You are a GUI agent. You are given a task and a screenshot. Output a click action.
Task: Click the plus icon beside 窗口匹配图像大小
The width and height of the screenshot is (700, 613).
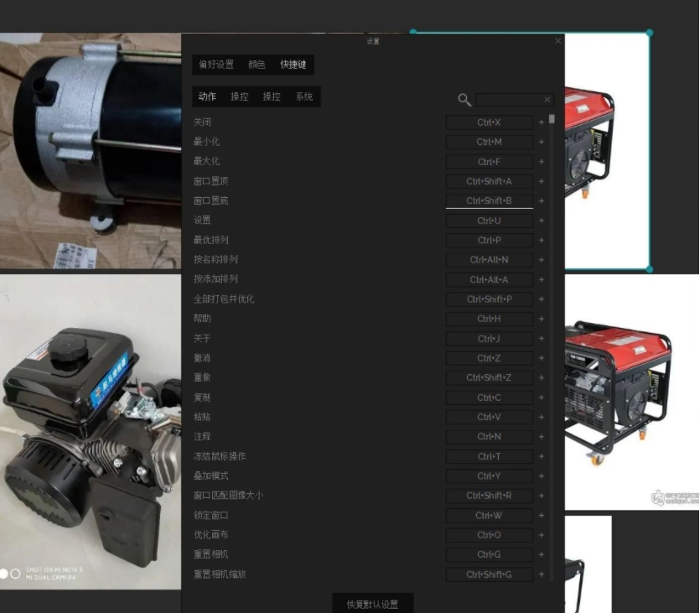[541, 496]
